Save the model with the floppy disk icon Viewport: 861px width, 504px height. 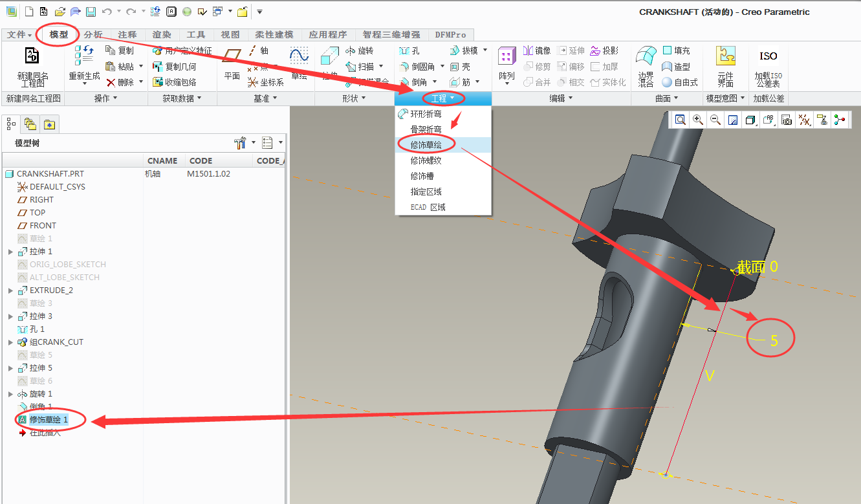coord(91,12)
